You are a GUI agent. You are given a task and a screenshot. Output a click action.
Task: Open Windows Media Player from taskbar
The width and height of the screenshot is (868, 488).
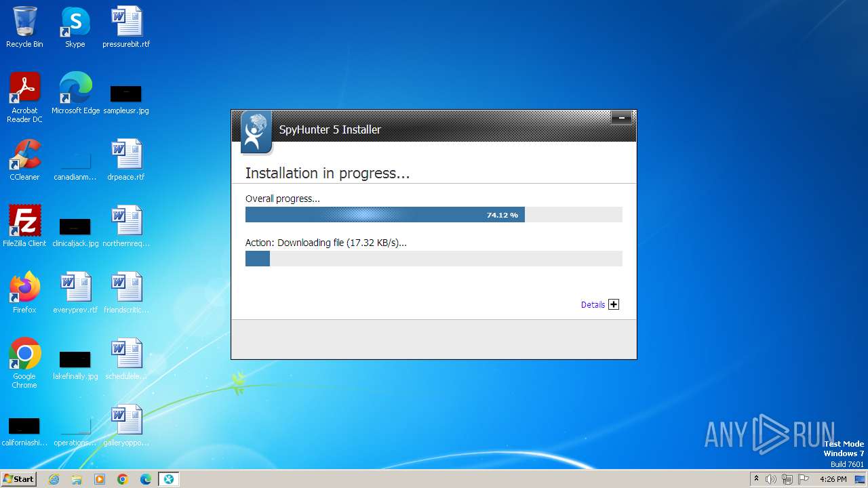[x=100, y=479]
